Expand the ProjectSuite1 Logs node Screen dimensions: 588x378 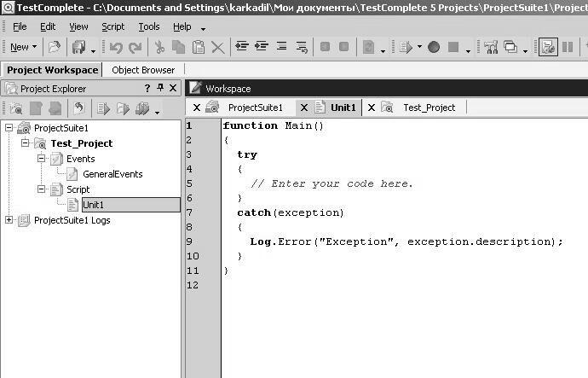(x=9, y=220)
